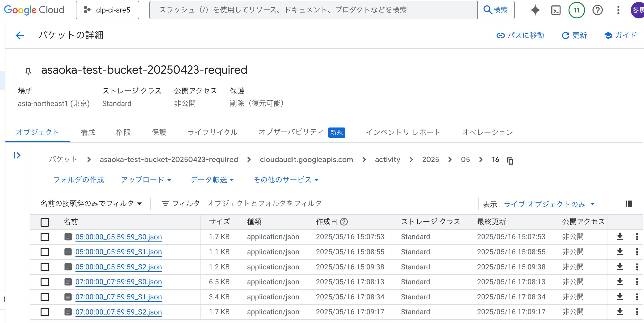The height and width of the screenshot is (323, 644).
Task: Switch to the 構成 tab
Action: [88, 132]
